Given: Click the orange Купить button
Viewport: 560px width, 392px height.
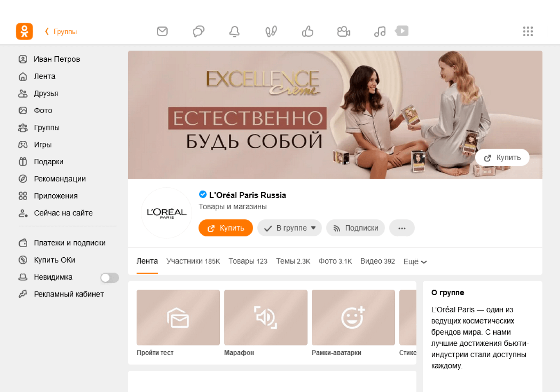Looking at the screenshot, I should (x=226, y=228).
